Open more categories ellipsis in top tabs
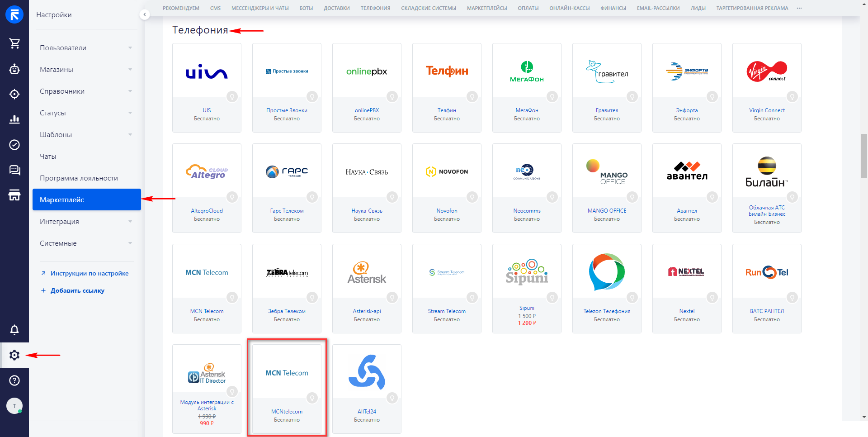The width and height of the screenshot is (868, 437). [x=799, y=8]
